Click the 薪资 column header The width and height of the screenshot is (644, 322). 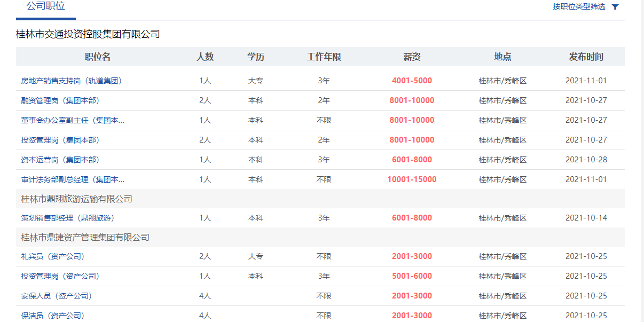click(412, 57)
